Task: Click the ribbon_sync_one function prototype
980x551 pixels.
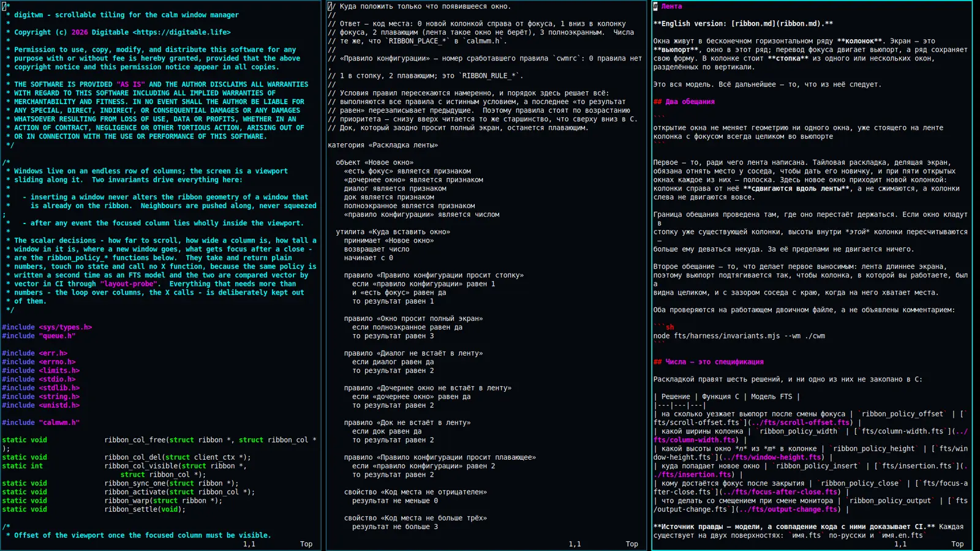Action: point(121,484)
